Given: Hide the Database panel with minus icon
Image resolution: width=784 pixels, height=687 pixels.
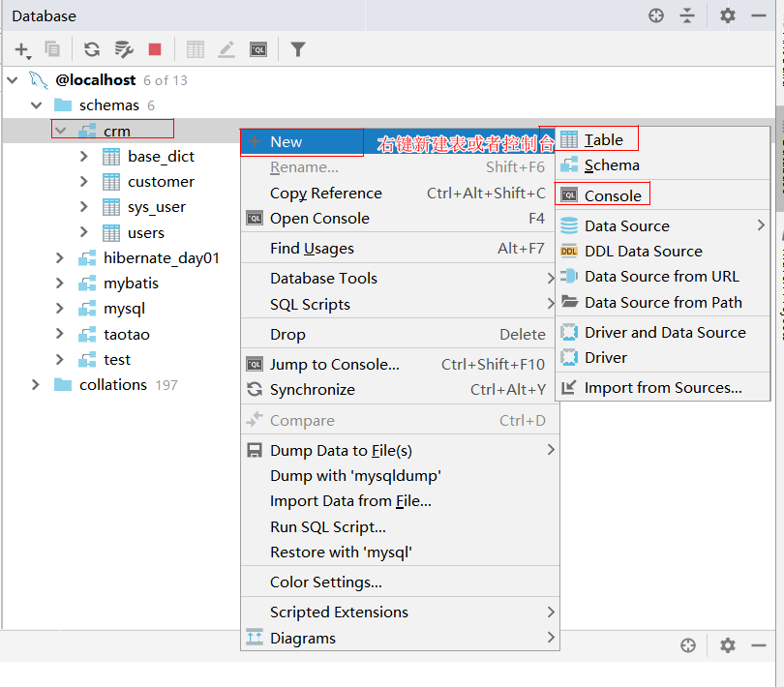Looking at the screenshot, I should (x=759, y=15).
